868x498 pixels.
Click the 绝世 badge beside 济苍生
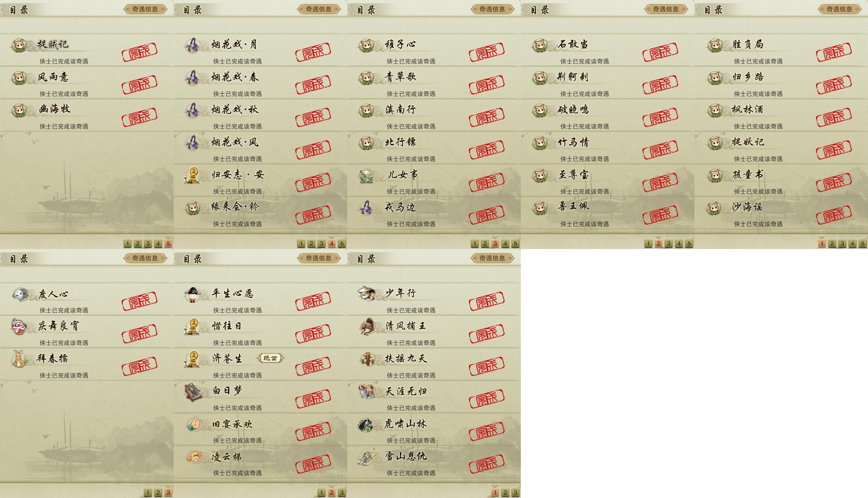270,358
